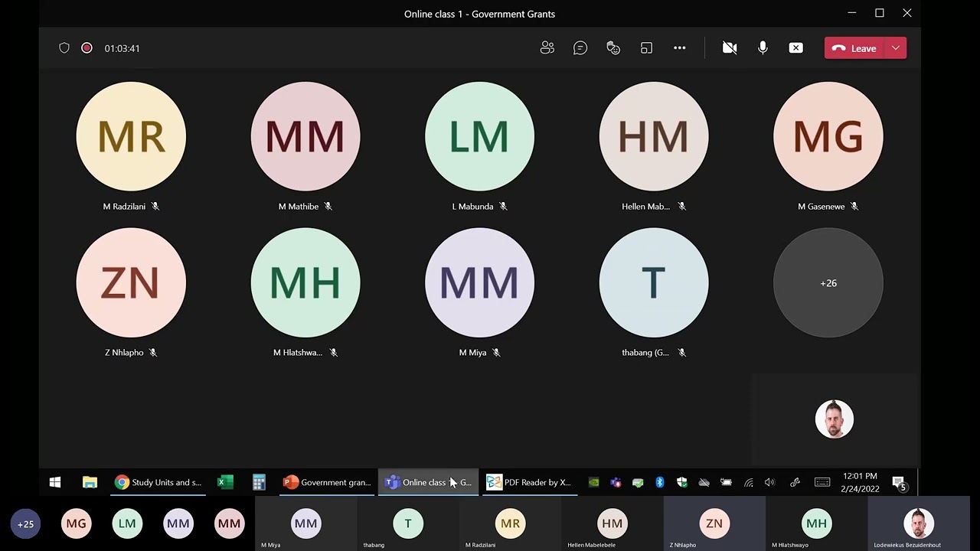Select M Radzilani's MR avatar tile
The image size is (980, 551).
(131, 136)
